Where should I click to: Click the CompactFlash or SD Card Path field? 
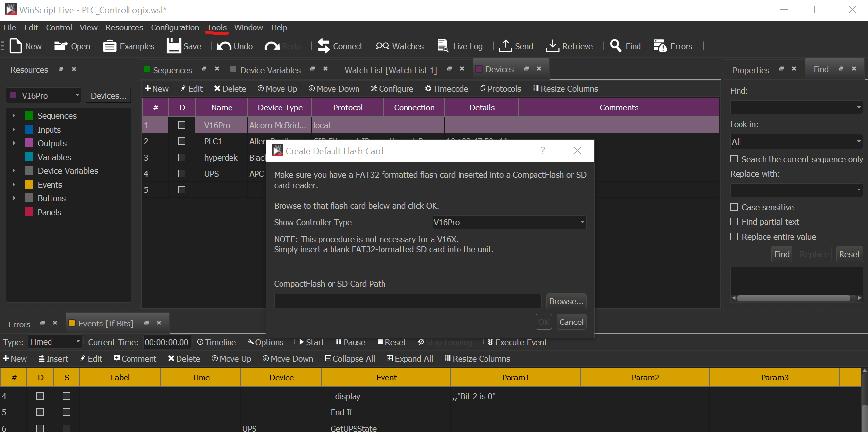tap(408, 301)
